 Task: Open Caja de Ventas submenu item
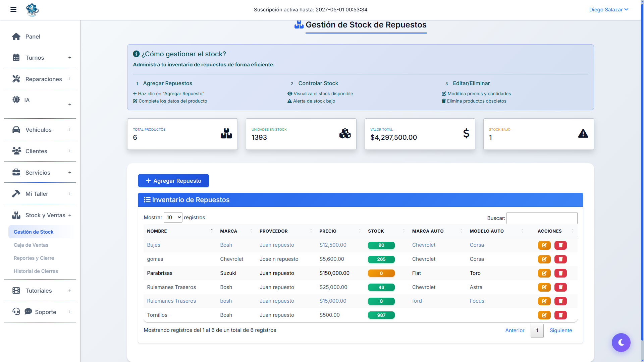(x=31, y=245)
